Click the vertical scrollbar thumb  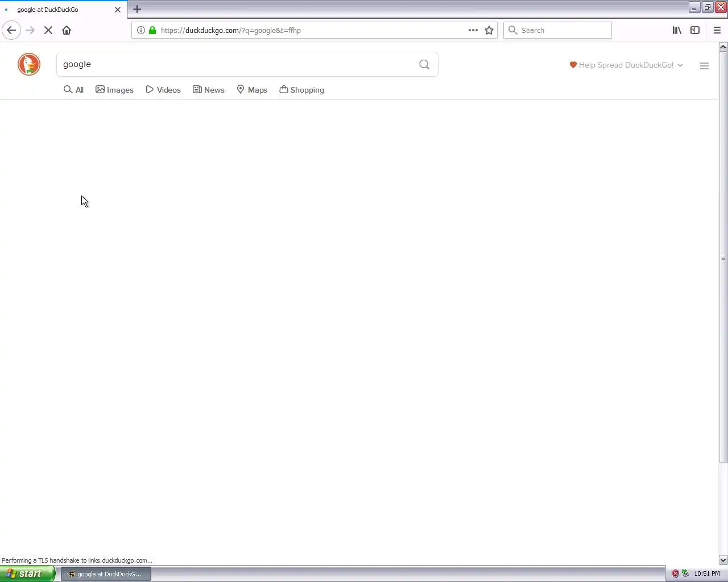pos(723,258)
